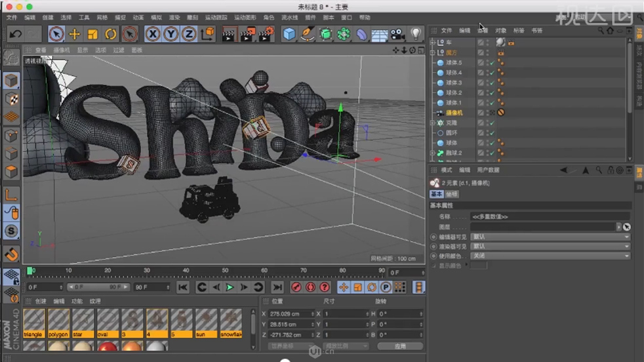Toggle the Y axis lock

[x=171, y=33]
